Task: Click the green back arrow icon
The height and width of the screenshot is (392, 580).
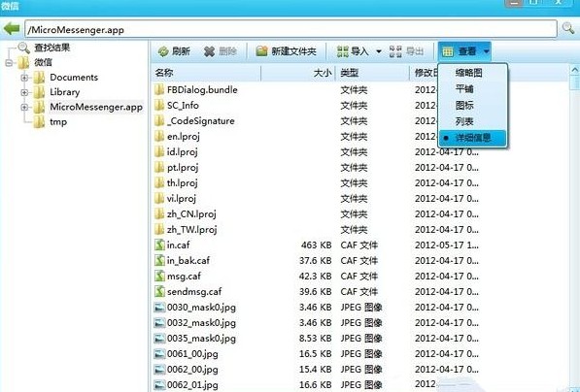Action: coord(12,28)
